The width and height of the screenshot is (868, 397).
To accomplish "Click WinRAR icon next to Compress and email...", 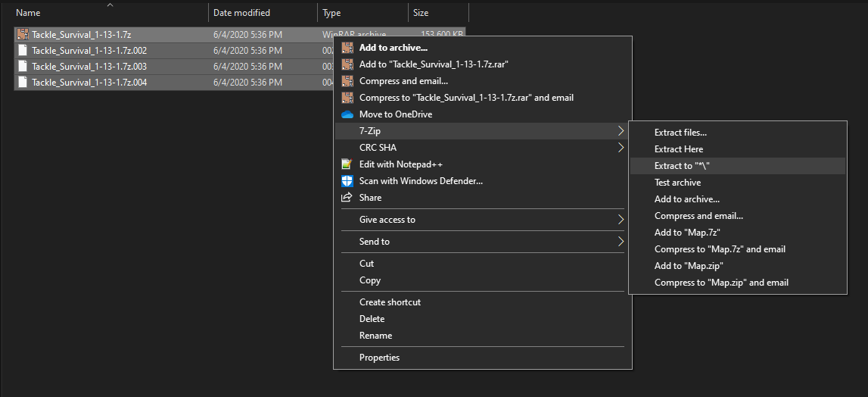I will click(x=347, y=81).
